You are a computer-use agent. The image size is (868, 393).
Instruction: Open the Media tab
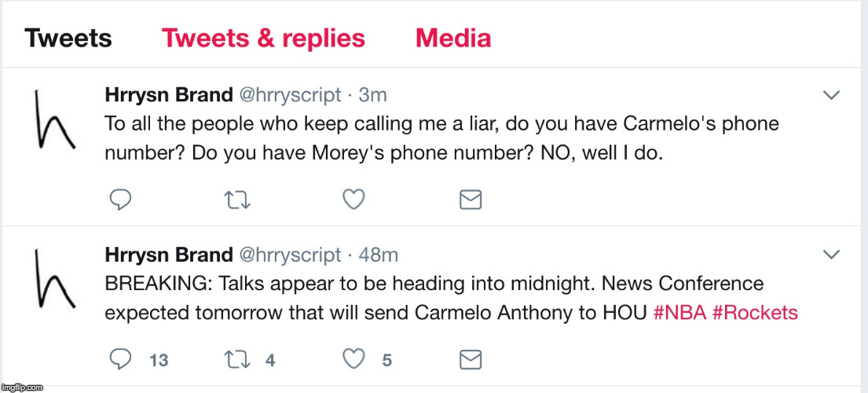(x=452, y=39)
